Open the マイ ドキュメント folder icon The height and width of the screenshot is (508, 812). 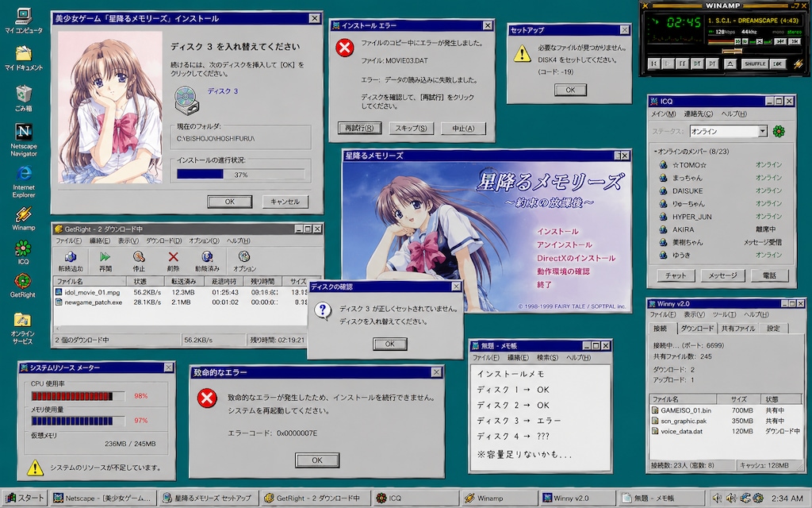pos(23,54)
